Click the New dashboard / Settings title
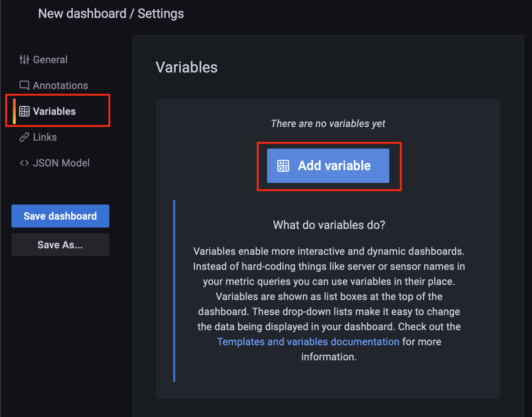This screenshot has width=532, height=417. [111, 14]
